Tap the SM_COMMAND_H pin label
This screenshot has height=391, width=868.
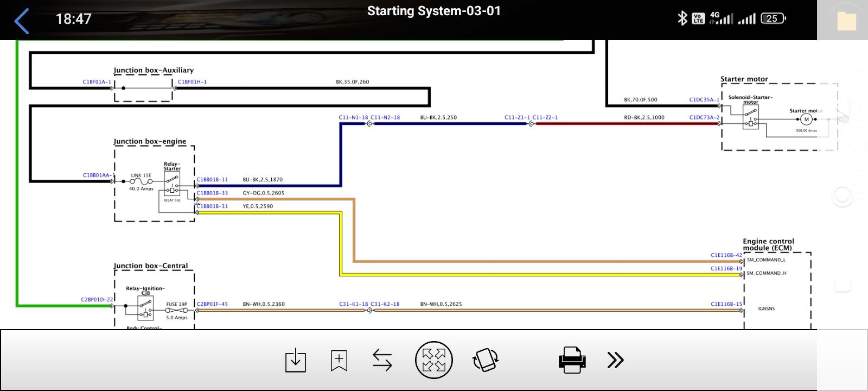click(x=767, y=274)
